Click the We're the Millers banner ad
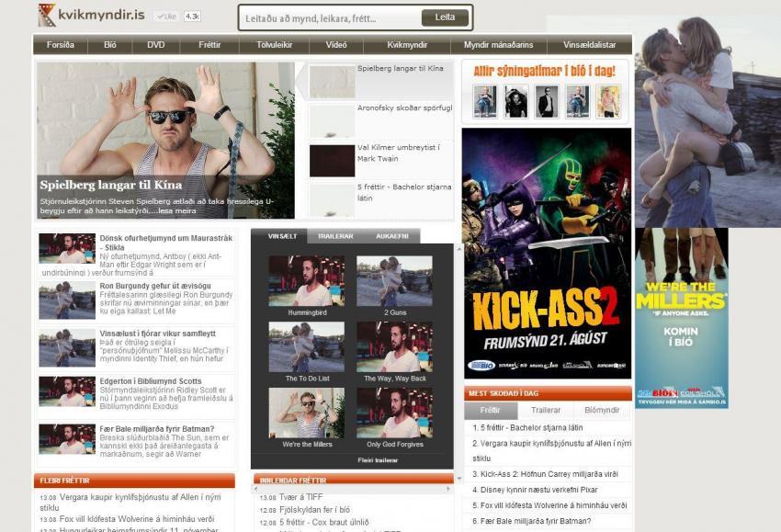Image resolution: width=781 pixels, height=532 pixels. tap(682, 318)
